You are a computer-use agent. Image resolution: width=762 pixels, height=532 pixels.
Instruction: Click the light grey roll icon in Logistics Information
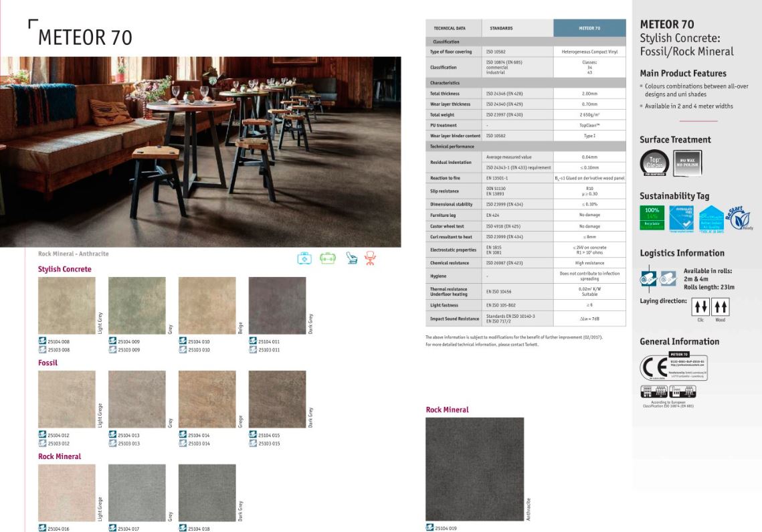[668, 278]
